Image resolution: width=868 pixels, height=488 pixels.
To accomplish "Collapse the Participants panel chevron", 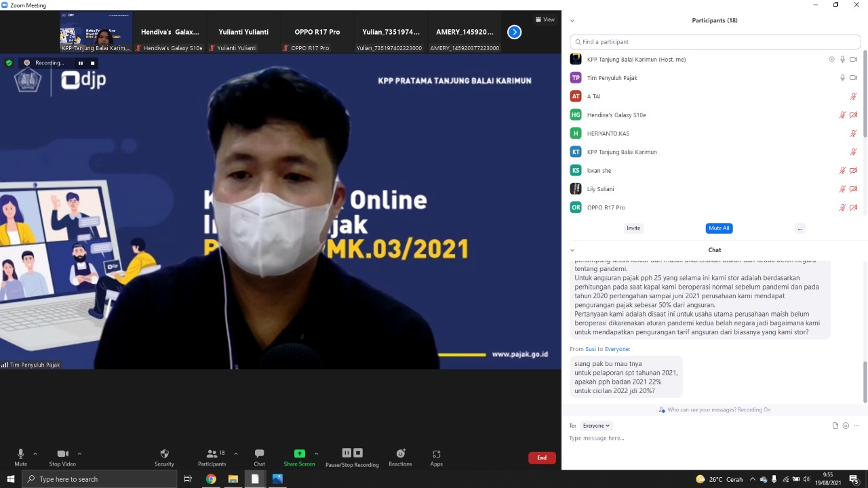I will click(x=572, y=21).
